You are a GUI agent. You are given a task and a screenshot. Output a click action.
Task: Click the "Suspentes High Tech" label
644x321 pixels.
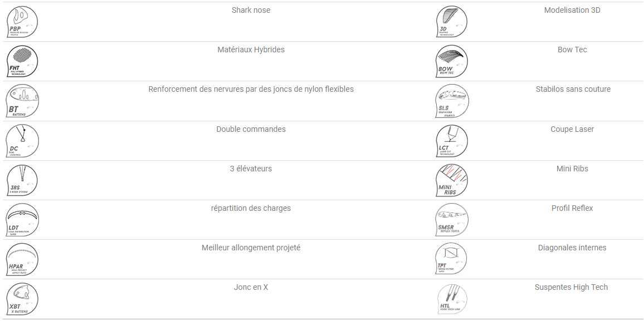coord(572,288)
